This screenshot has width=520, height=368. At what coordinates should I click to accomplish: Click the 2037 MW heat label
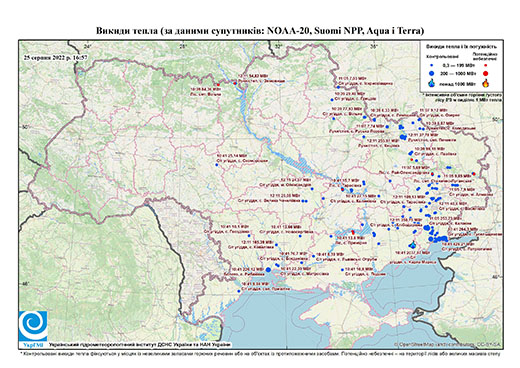pyautogui.click(x=414, y=253)
